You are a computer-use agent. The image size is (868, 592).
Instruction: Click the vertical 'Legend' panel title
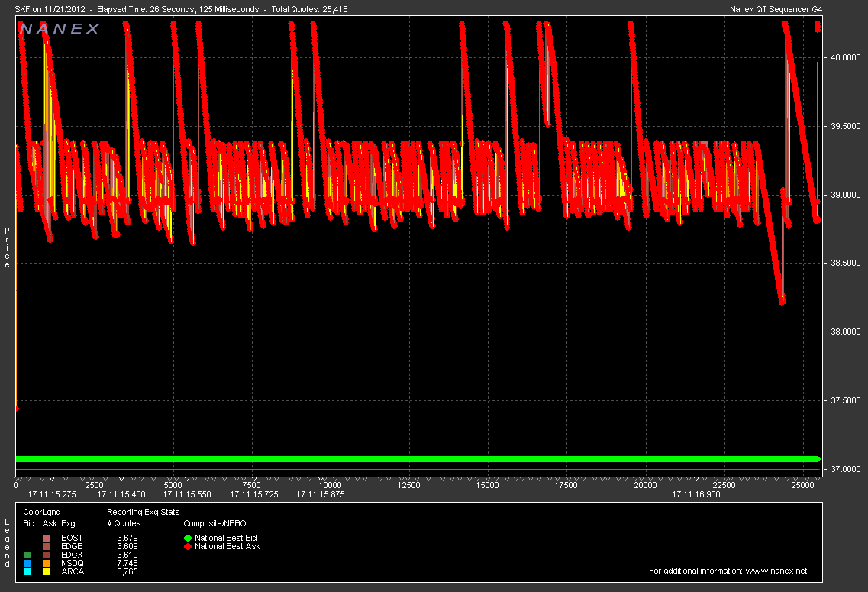[x=7, y=543]
